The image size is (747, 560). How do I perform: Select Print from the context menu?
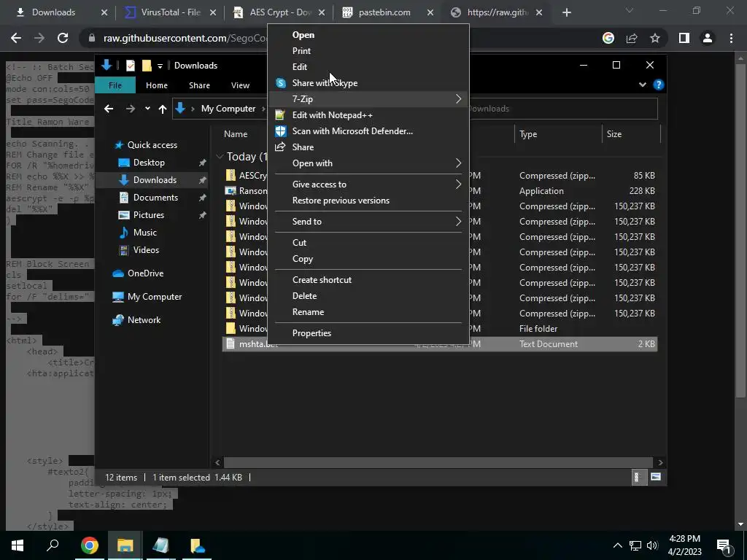301,51
